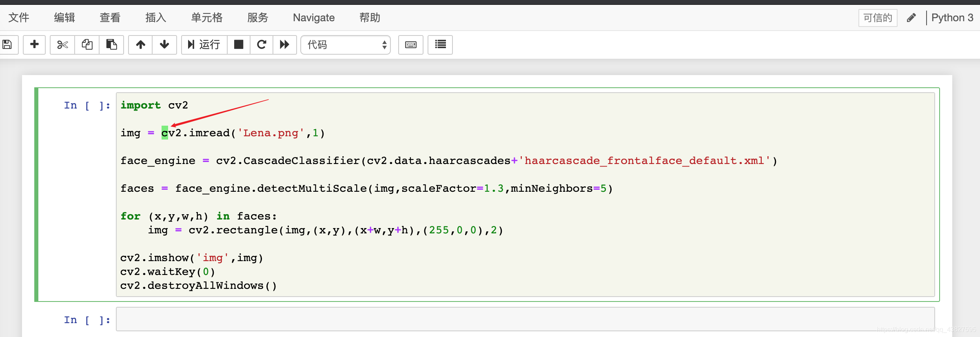980x337 pixels.
Task: Move the selected cell down
Action: coord(164,44)
